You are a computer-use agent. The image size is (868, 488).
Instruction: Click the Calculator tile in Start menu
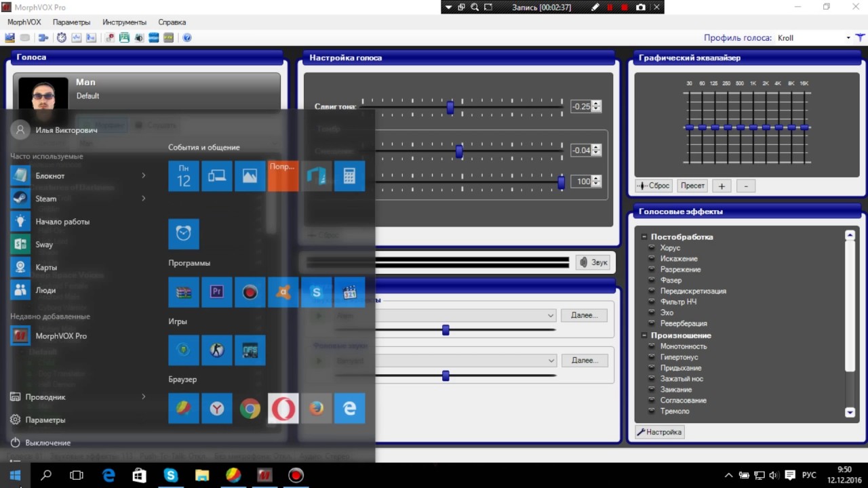pyautogui.click(x=349, y=176)
